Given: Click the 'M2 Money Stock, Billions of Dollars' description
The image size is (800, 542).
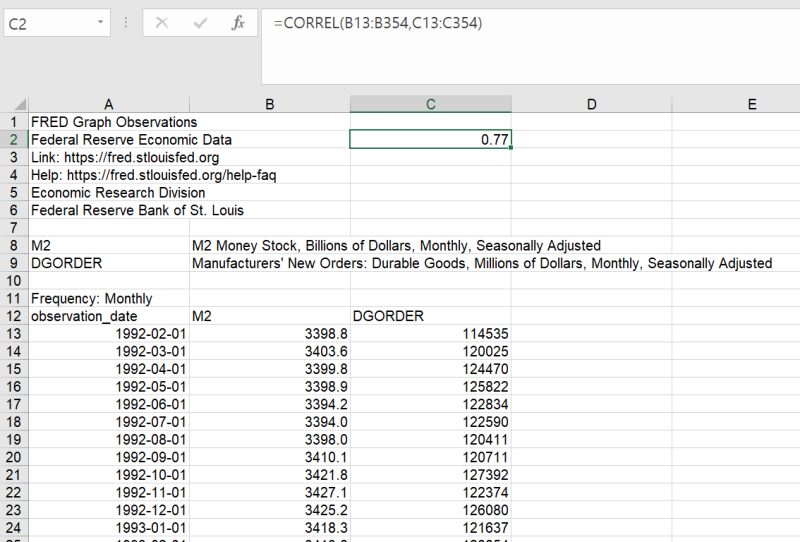Looking at the screenshot, I should [x=396, y=245].
